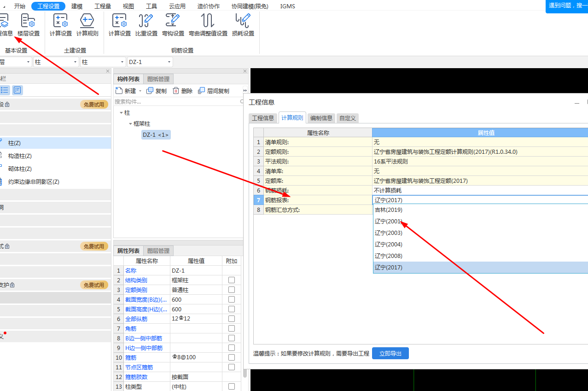Open 计算设置 in the 土建设置 group
Screen dimensions: 588x391
(61, 25)
